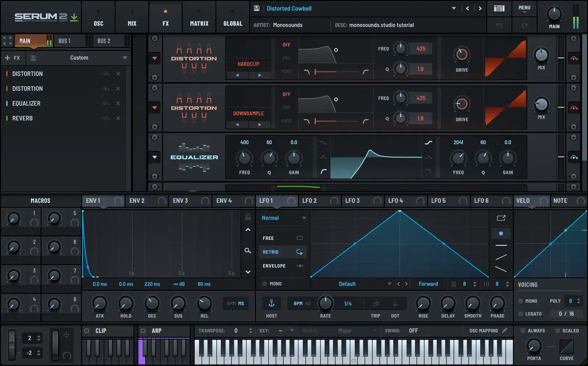Viewport: 588px width, 366px height.
Task: Select the high-shelf EQ band shape icon
Action: [429, 142]
